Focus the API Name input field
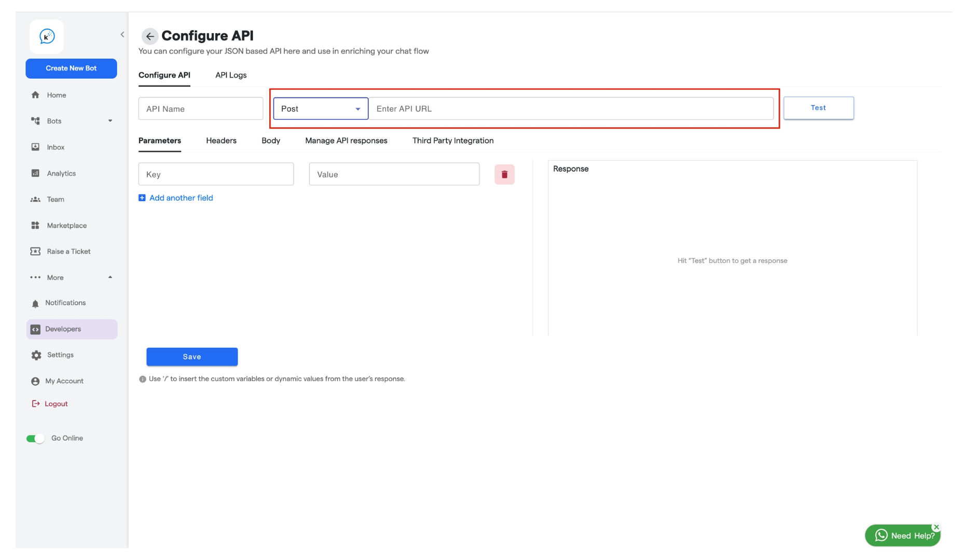This screenshot has width=968, height=560. point(201,108)
